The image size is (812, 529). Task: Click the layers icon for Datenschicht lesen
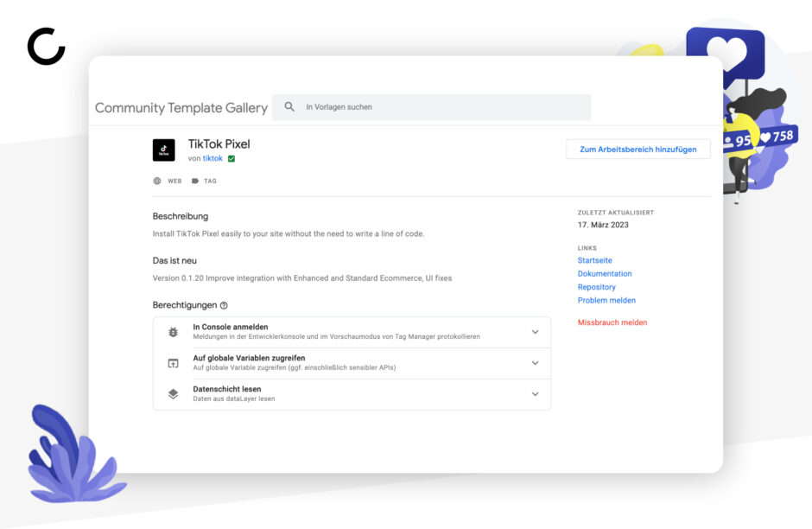click(174, 394)
